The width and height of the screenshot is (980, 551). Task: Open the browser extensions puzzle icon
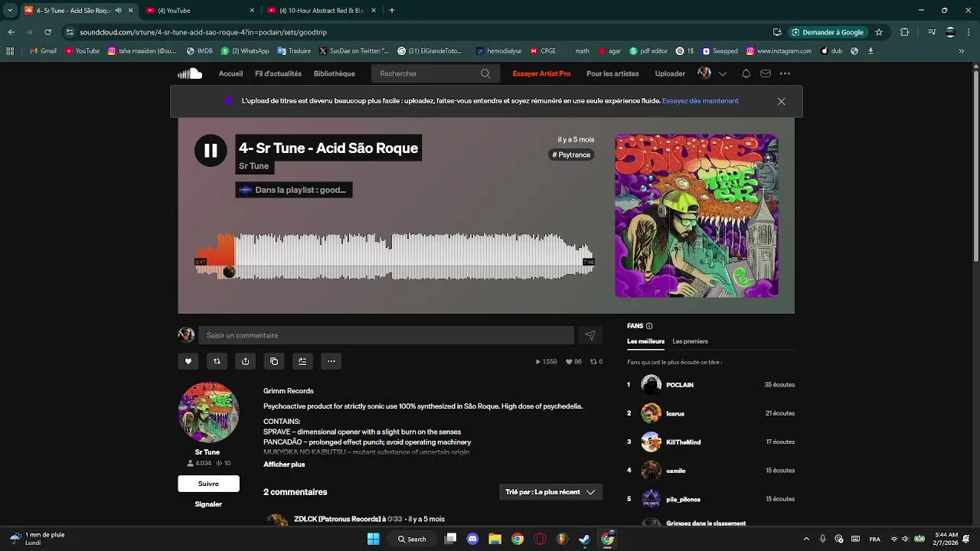pyautogui.click(x=905, y=32)
